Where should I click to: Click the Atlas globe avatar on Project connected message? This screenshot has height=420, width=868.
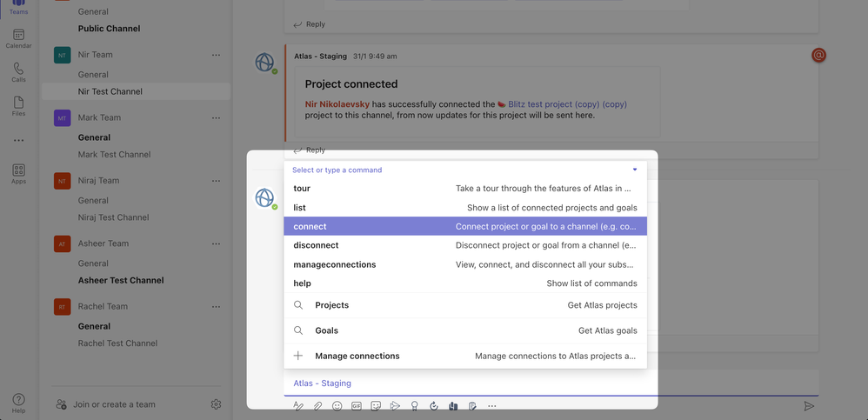click(265, 63)
